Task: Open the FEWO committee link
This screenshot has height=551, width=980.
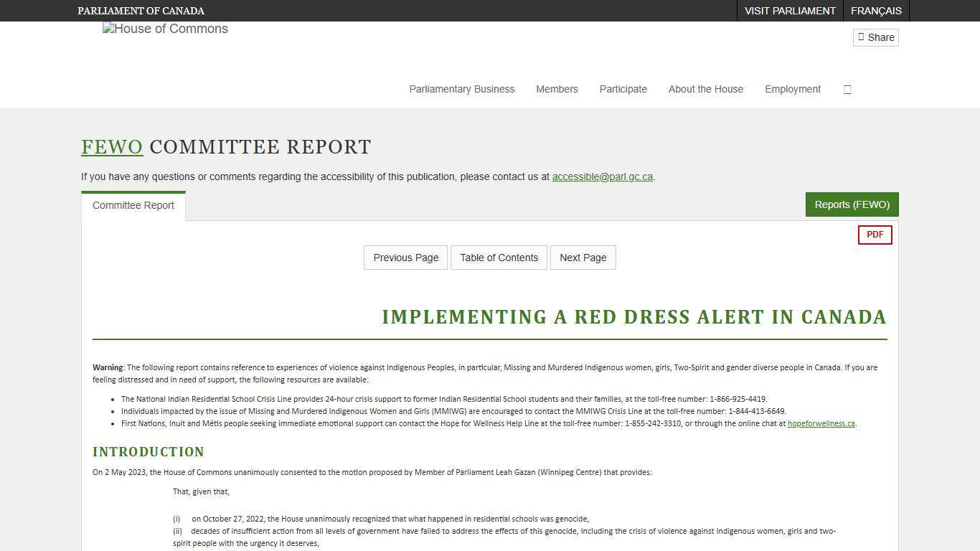Action: 112,146
